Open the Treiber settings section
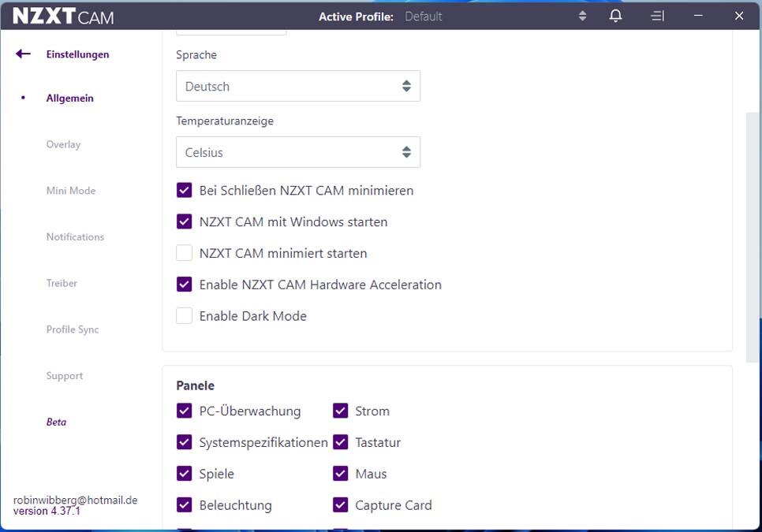 click(62, 283)
